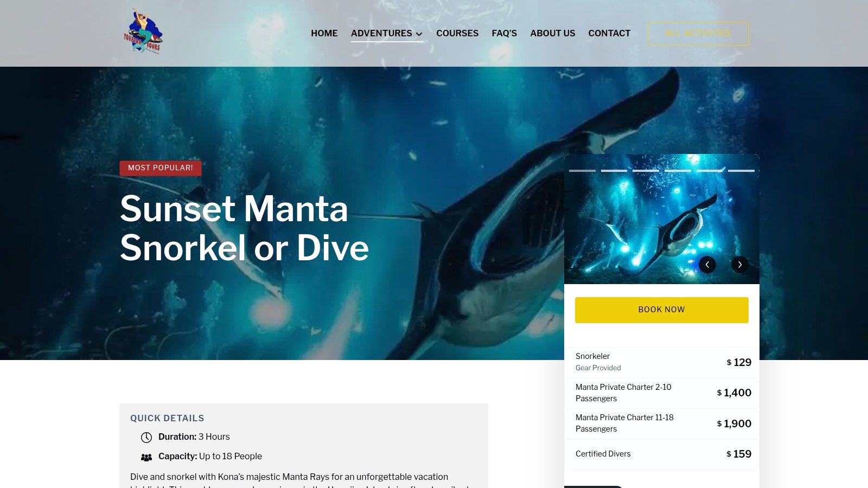Go to previous slide with left arrow
The image size is (868, 488).
point(707,264)
